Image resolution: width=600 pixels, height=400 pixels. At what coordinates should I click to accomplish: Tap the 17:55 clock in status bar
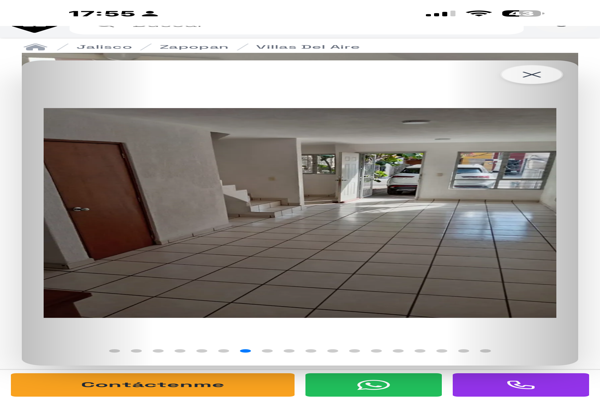(102, 14)
